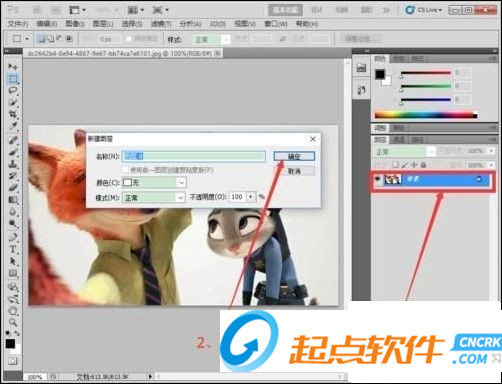Select the 3D Rotate tool
This screenshot has width=502, height=384.
[13, 287]
